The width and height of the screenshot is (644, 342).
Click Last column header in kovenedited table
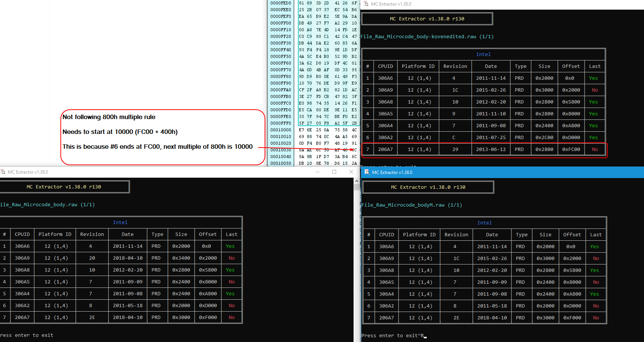595,66
